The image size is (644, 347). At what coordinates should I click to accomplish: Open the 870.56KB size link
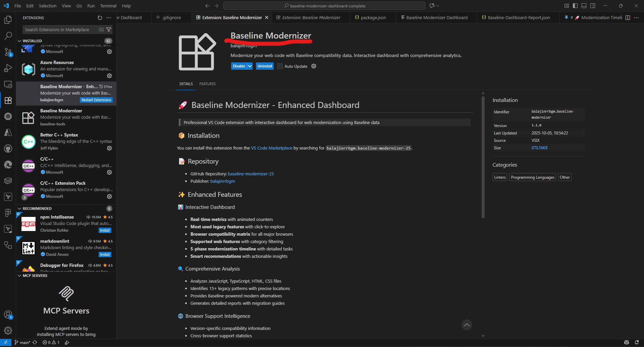tap(539, 148)
